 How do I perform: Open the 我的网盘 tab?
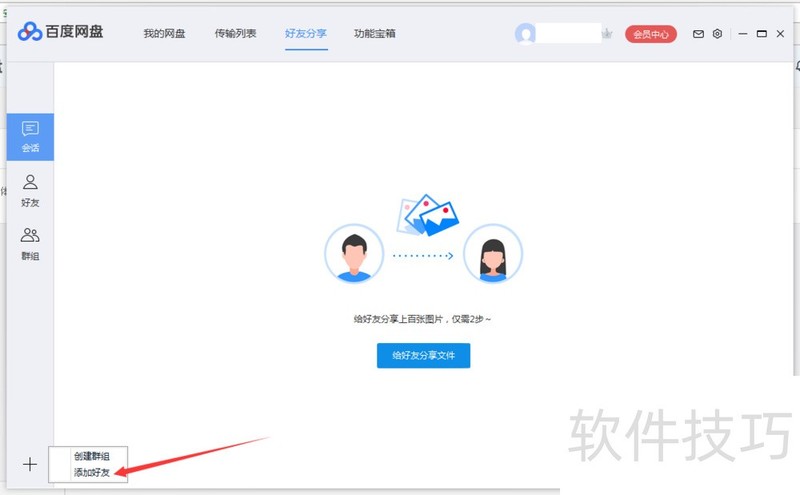pyautogui.click(x=164, y=34)
